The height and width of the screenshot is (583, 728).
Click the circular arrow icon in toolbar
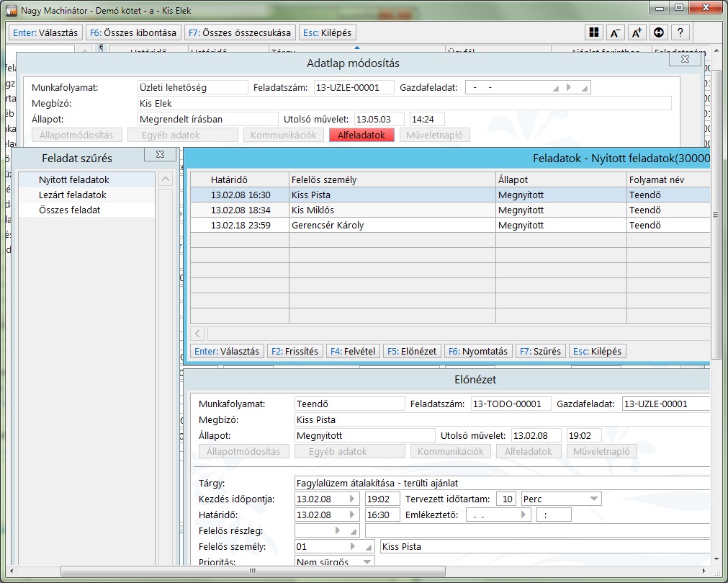[x=658, y=32]
